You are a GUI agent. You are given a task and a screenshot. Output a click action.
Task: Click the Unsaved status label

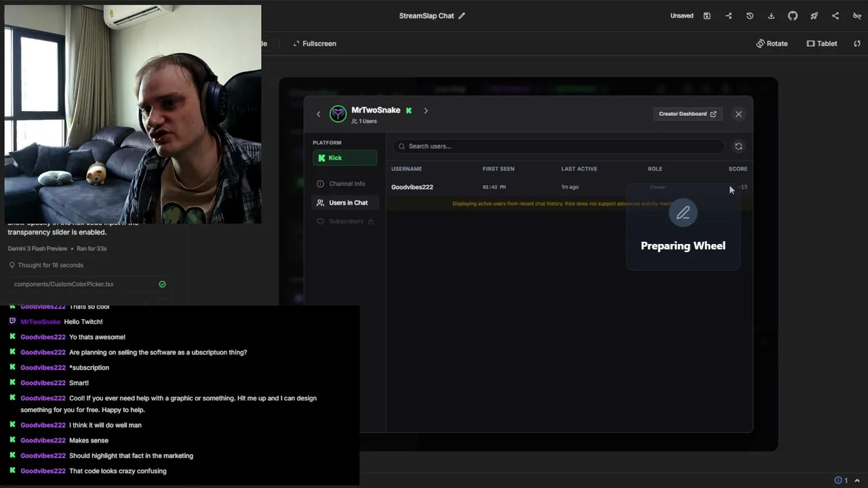click(x=682, y=16)
